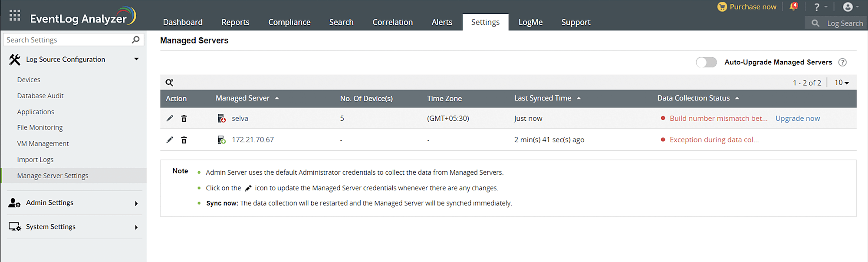This screenshot has height=262, width=868.
Task: Click the Admin Settings user-gear icon
Action: tap(14, 202)
